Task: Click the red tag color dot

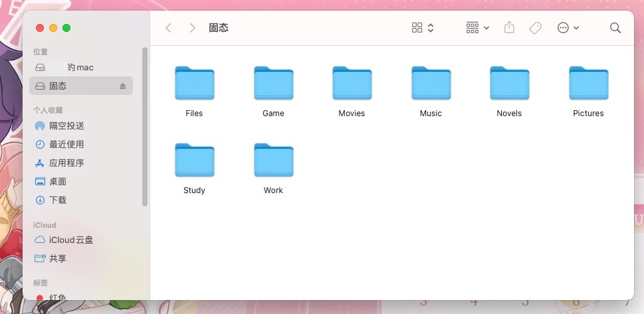Action: pyautogui.click(x=40, y=298)
